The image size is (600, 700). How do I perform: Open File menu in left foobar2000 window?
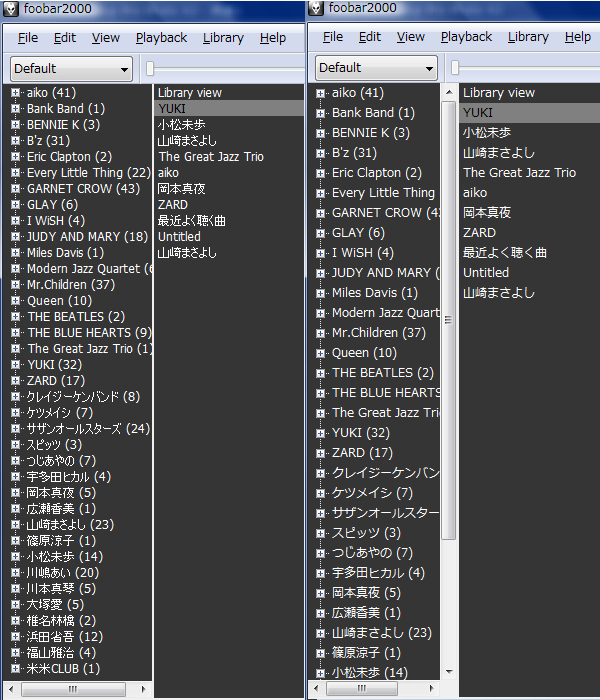[28, 38]
